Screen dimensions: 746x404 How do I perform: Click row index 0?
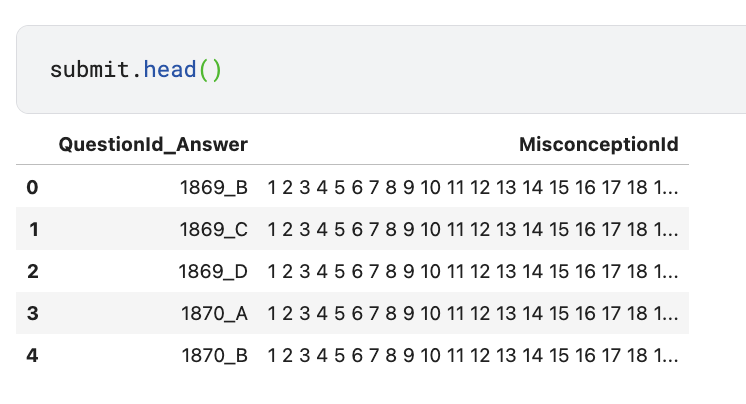[32, 187]
